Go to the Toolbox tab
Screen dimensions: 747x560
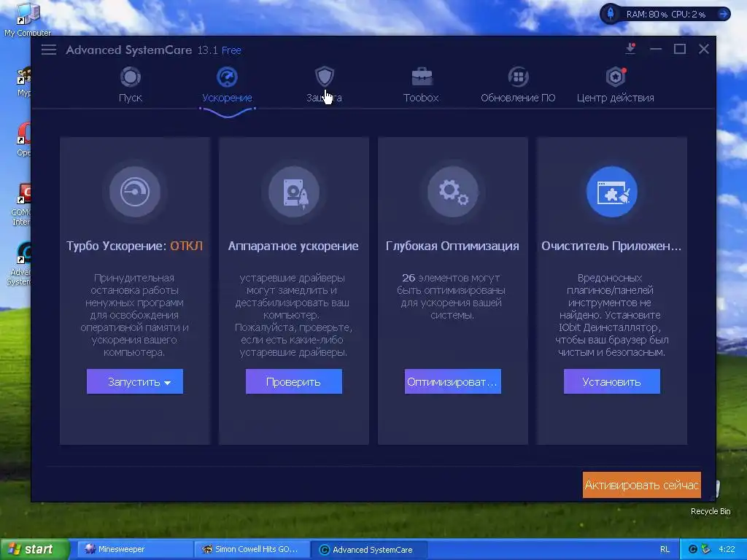(421, 86)
